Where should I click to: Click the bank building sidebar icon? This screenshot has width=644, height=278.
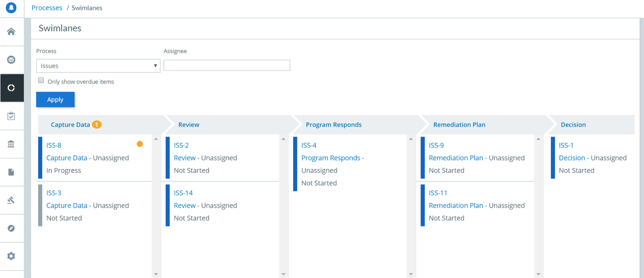coord(11,144)
